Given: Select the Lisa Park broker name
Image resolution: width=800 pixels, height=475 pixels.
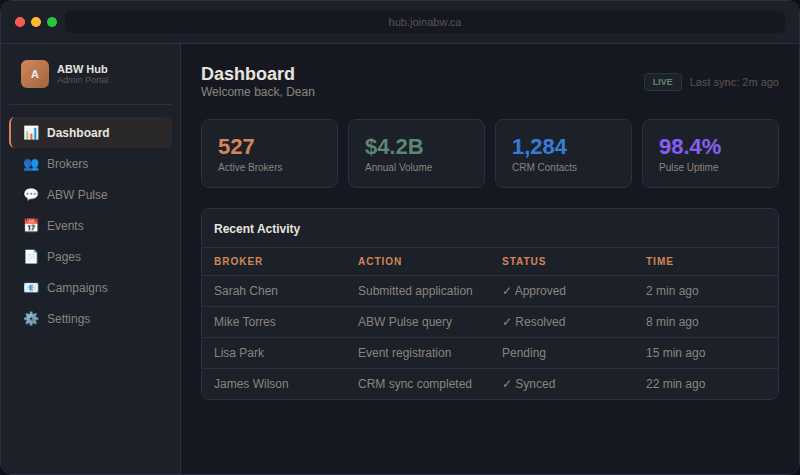Looking at the screenshot, I should click(239, 353).
